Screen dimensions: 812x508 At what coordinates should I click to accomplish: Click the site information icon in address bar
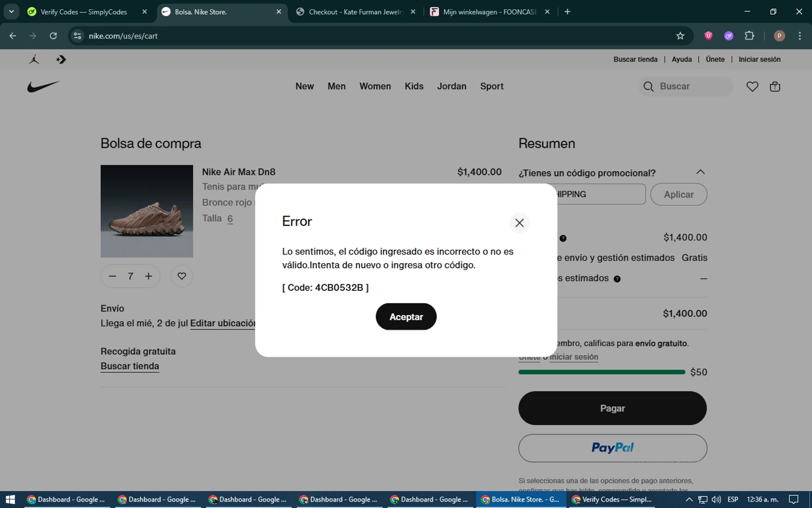tap(77, 36)
